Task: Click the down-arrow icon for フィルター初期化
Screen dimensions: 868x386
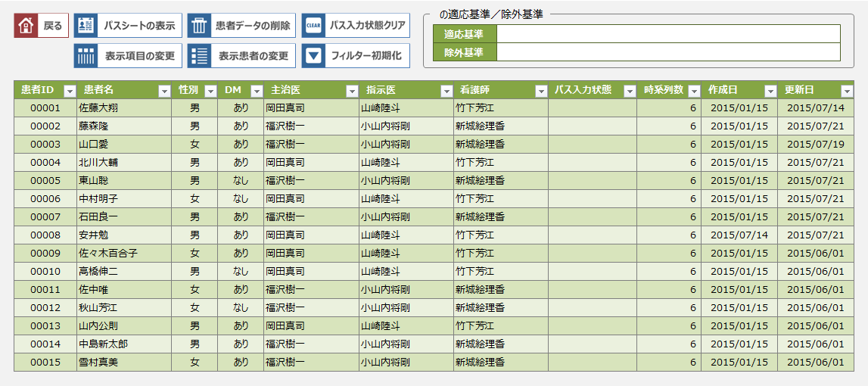Action: pos(314,56)
